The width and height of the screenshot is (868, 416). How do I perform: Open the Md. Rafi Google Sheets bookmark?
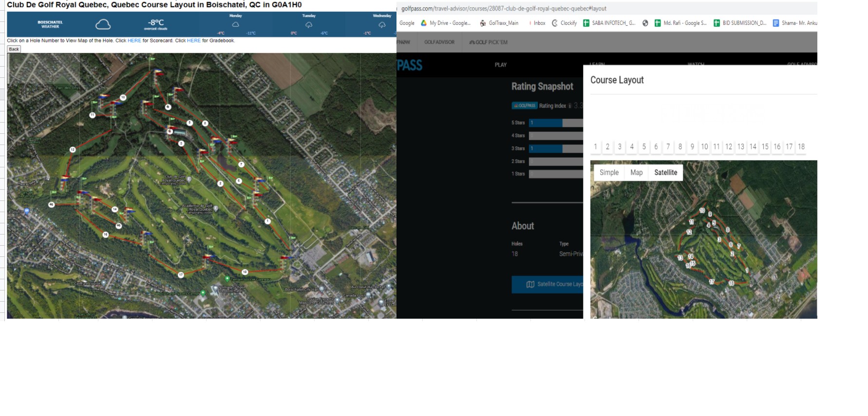point(680,23)
